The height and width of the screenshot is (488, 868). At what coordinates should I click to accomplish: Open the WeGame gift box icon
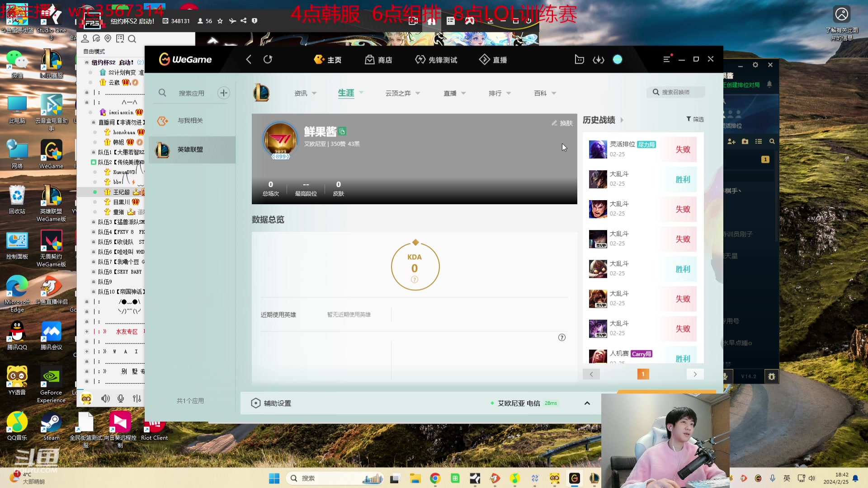tap(579, 60)
